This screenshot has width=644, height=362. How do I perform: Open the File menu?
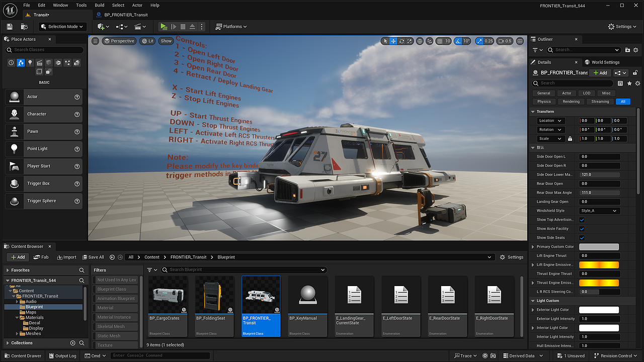tap(27, 5)
